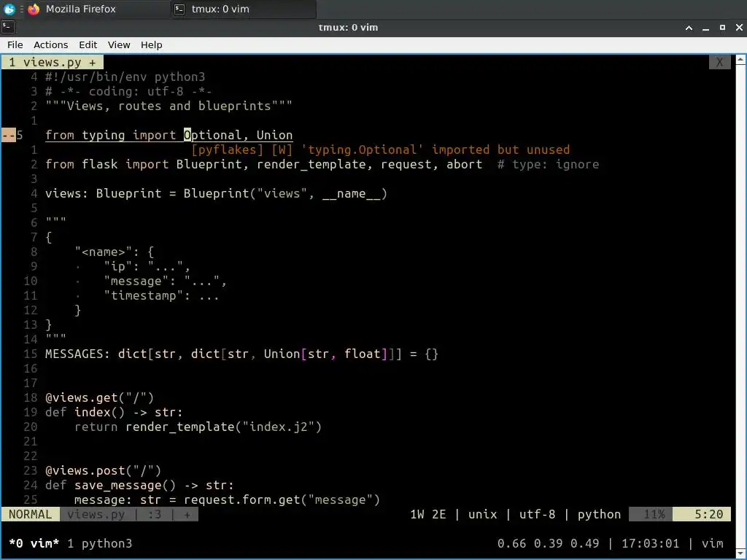The image size is (747, 560).
Task: Click the '@views.post("/")' decorator
Action: pyautogui.click(x=103, y=470)
